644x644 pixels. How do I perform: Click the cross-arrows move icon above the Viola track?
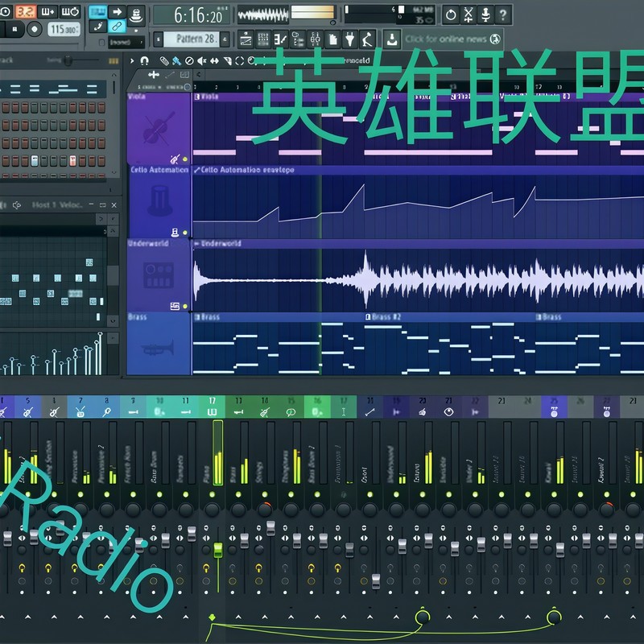click(x=154, y=74)
